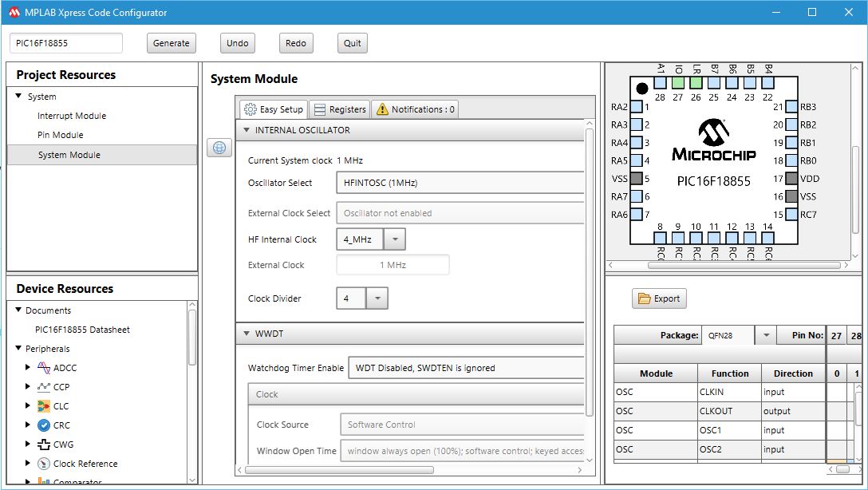Open the Notifications : 0 tab
868x490 pixels.
415,109
